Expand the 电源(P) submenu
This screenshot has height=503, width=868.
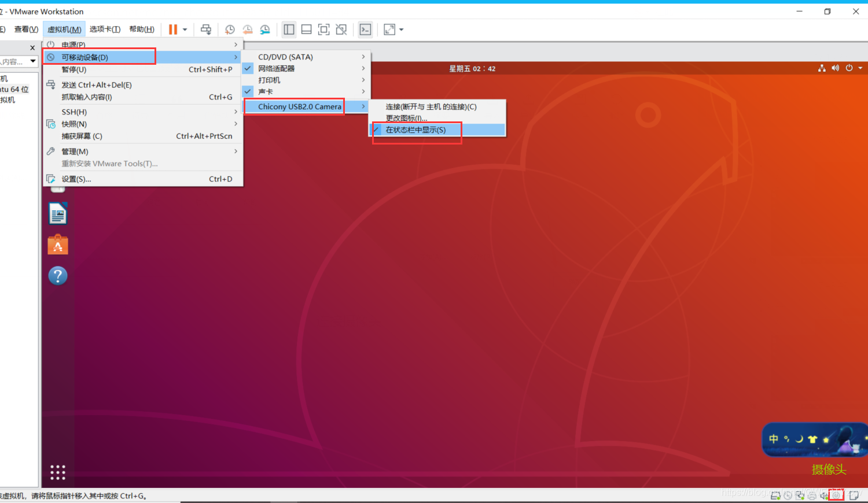click(143, 45)
